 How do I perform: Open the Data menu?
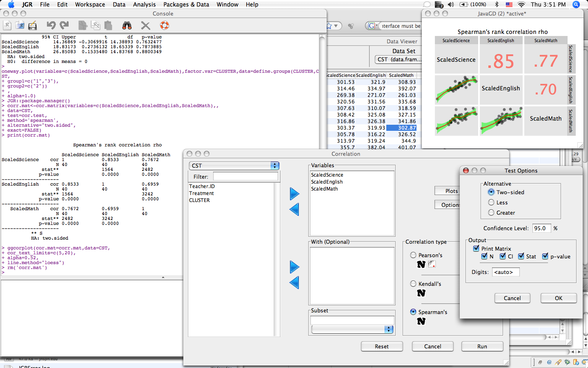point(119,4)
